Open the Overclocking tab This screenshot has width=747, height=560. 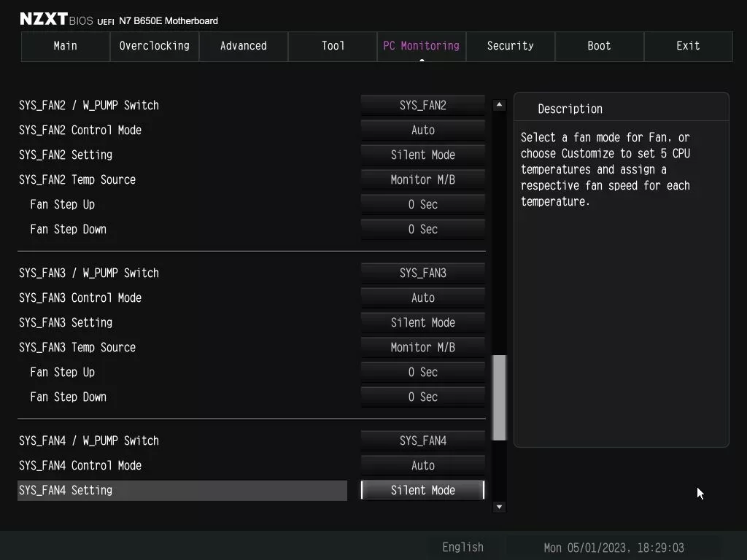[154, 46]
